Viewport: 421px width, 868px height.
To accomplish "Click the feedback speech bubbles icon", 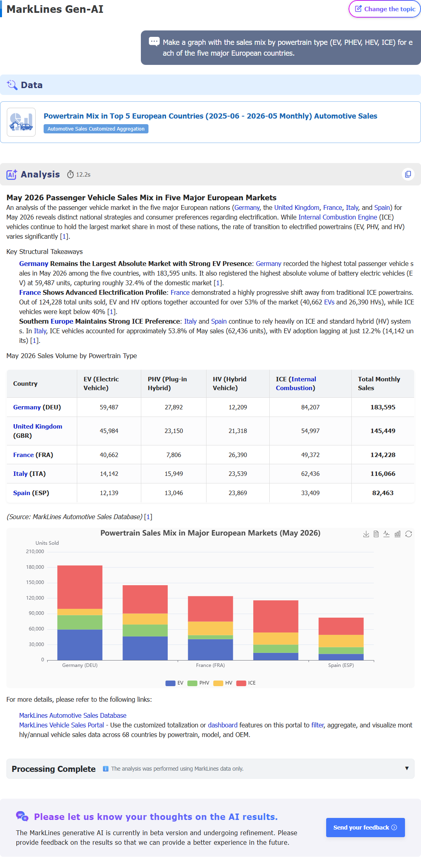I will click(22, 816).
